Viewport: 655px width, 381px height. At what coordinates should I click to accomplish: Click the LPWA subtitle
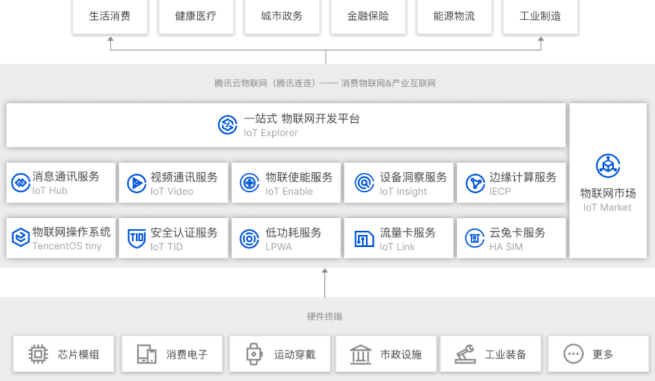click(279, 247)
